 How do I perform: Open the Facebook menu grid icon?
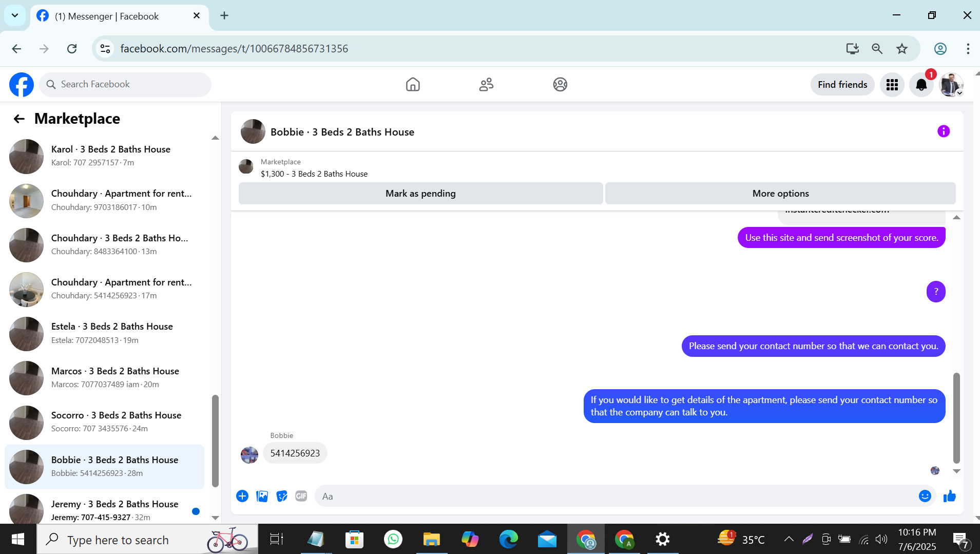pos(892,85)
